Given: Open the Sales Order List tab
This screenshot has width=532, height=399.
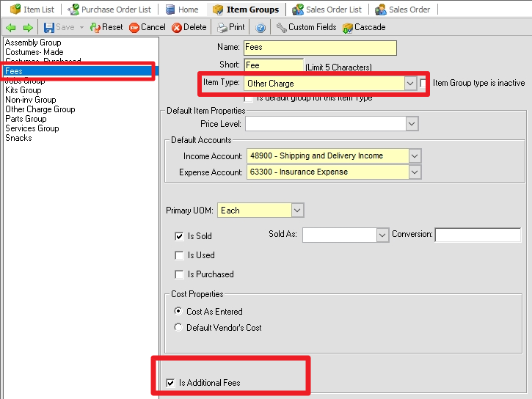Looking at the screenshot, I should point(327,10).
